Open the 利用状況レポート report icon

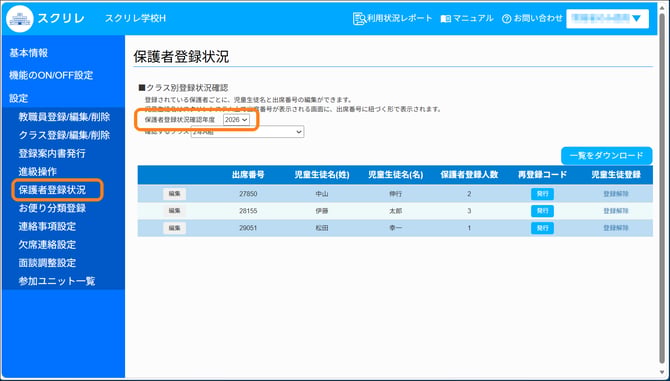359,19
